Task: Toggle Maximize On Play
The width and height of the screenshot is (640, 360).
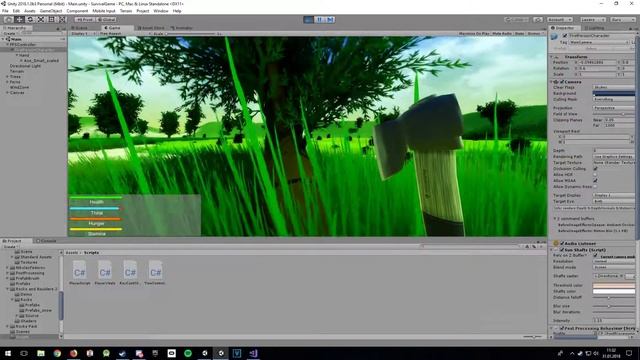Action: (x=474, y=33)
